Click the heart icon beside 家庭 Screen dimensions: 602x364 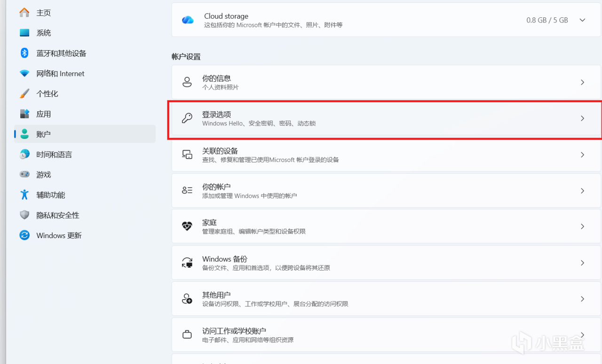(187, 226)
